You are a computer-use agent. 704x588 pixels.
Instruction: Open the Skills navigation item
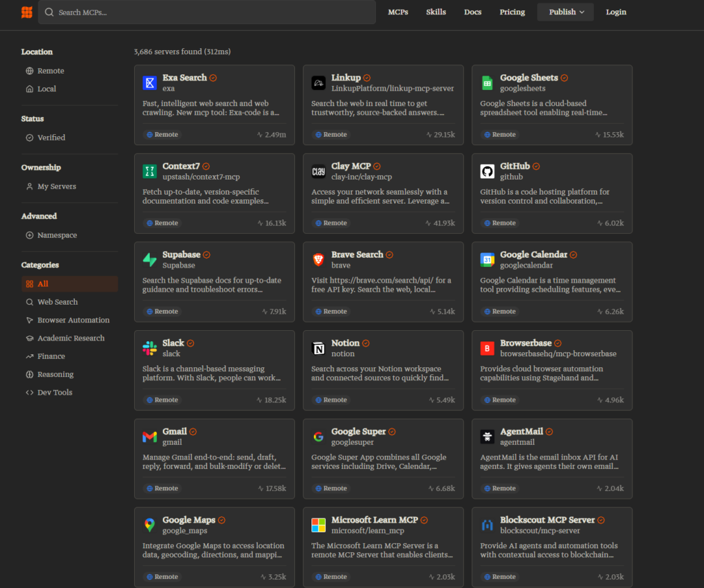pyautogui.click(x=436, y=12)
